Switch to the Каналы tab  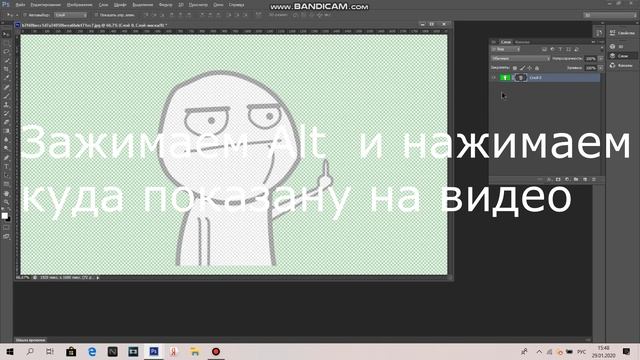pyautogui.click(x=522, y=42)
